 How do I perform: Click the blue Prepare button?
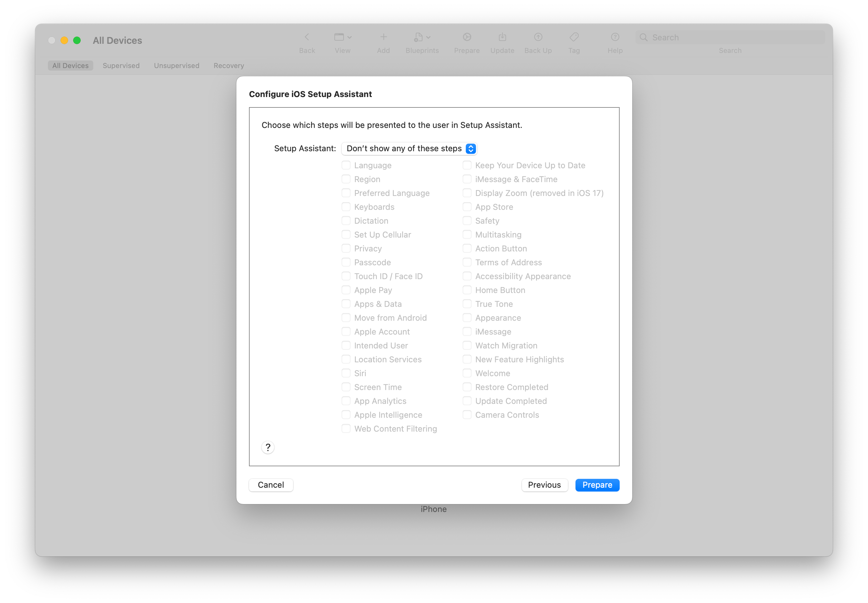click(597, 485)
